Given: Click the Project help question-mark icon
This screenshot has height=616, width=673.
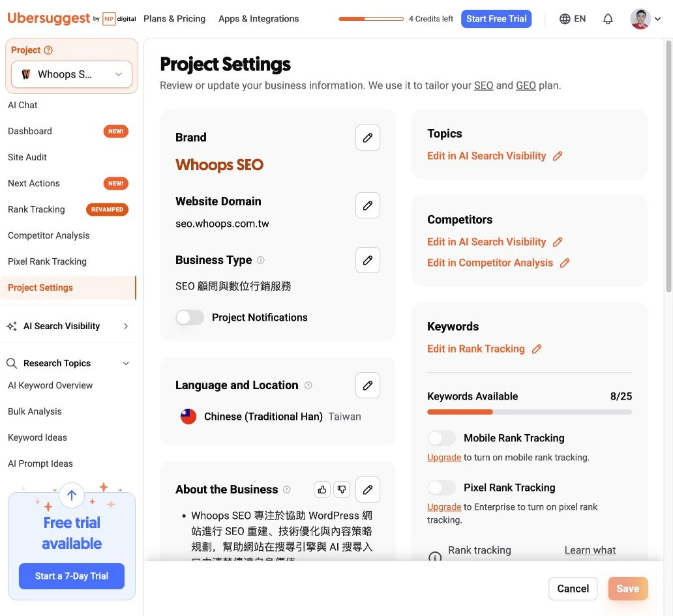Looking at the screenshot, I should point(48,50).
